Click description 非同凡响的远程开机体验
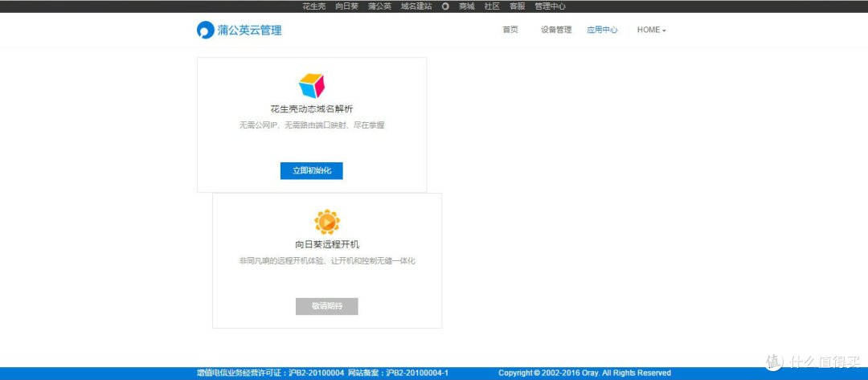 (327, 260)
